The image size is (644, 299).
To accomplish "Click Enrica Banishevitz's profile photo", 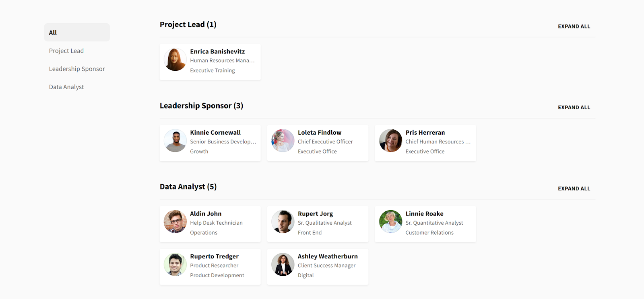I will click(175, 59).
